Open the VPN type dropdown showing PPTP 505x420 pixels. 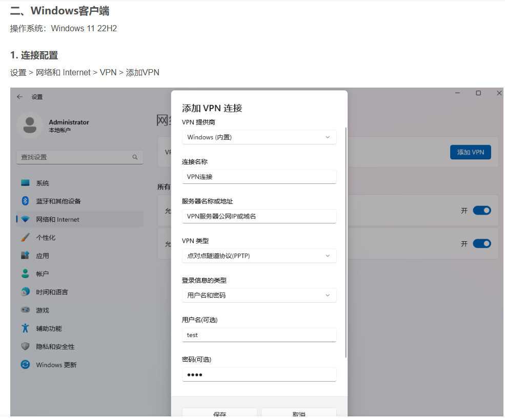pos(259,256)
